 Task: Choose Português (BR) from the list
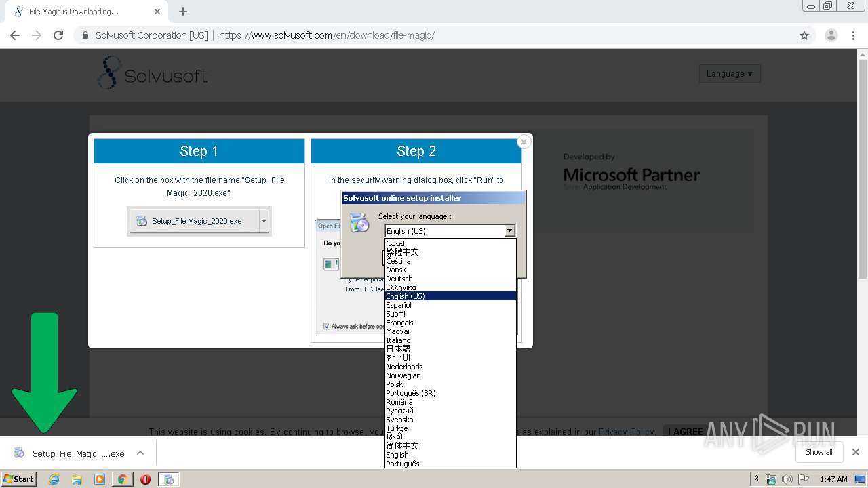pos(450,393)
